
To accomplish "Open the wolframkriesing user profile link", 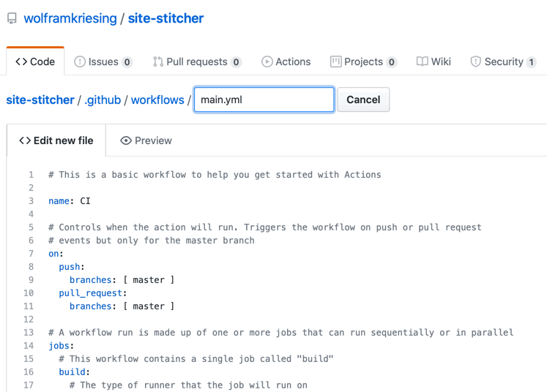I will point(70,18).
